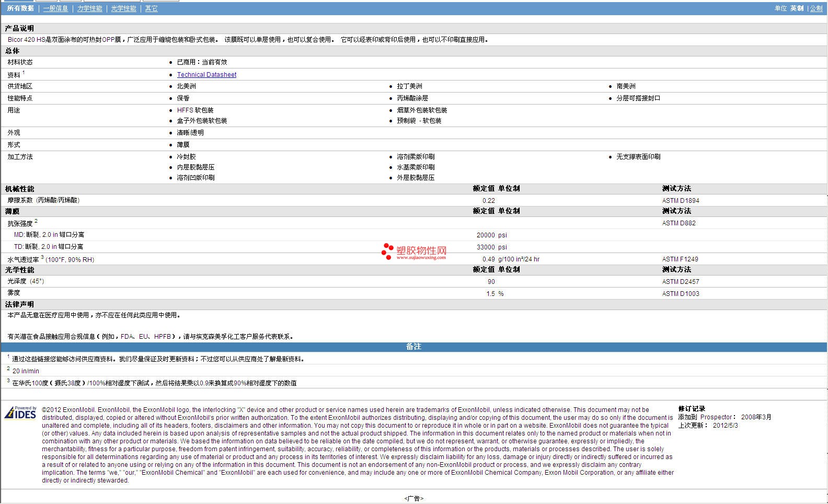The height and width of the screenshot is (504, 828).
Task: Click the <广告> label at bottom
Action: tap(414, 499)
